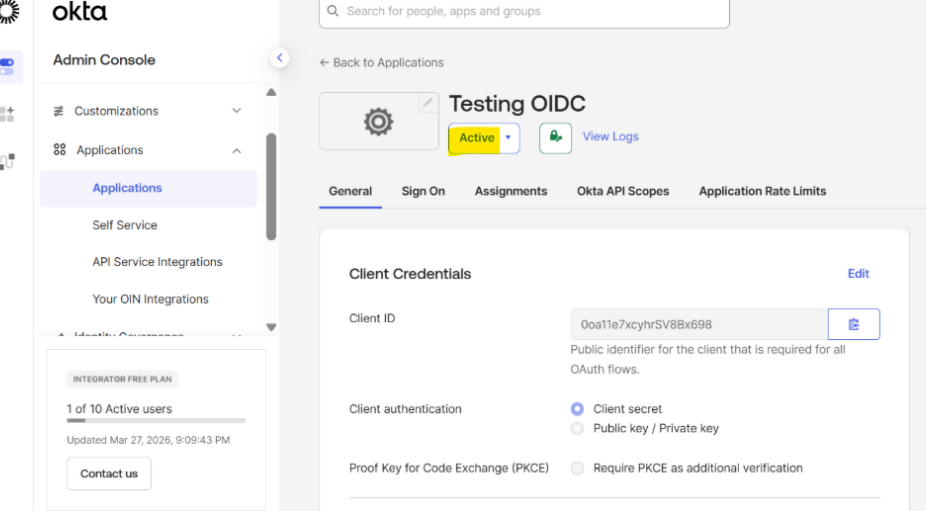Open the Okta API Scopes tab

pos(622,191)
